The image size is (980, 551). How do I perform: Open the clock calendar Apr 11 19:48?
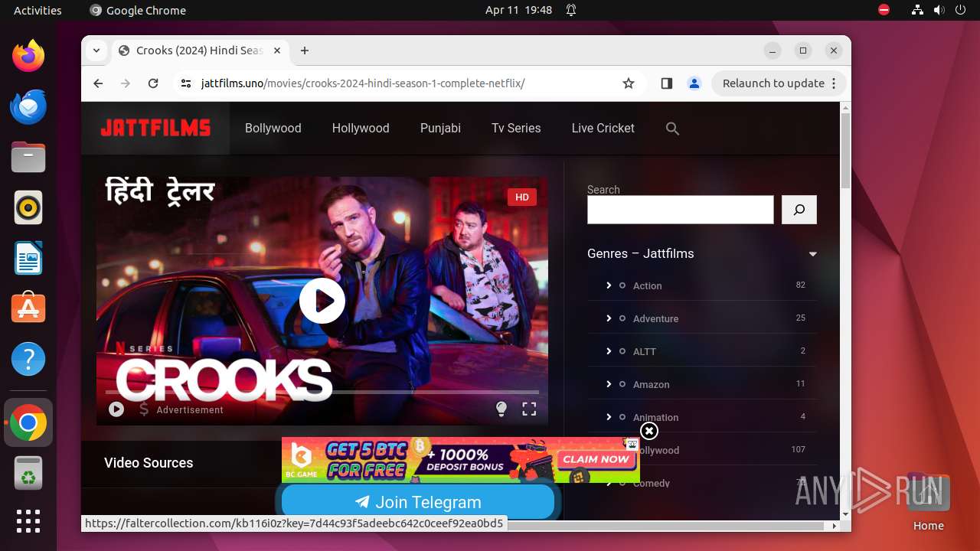click(518, 10)
